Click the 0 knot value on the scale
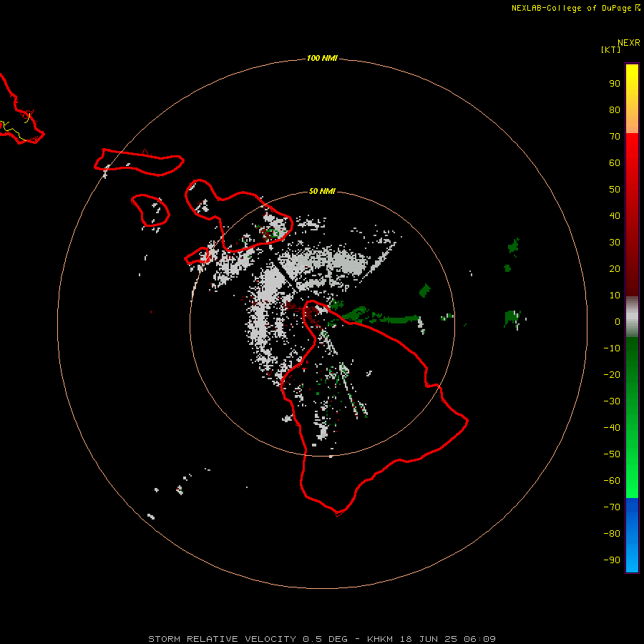The image size is (644, 644). pos(618,321)
